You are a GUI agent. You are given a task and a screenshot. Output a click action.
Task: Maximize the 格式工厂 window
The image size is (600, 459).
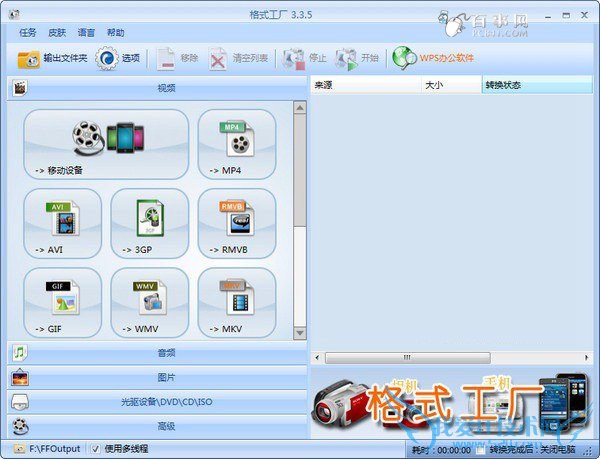tap(566, 15)
